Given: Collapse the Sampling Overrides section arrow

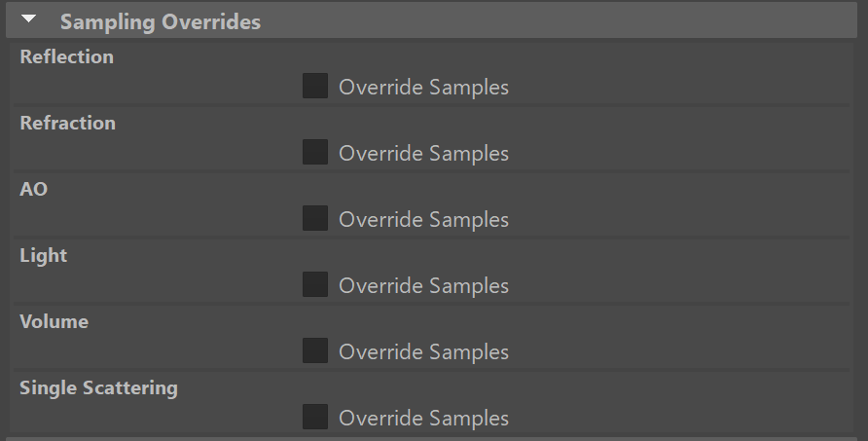Looking at the screenshot, I should click(28, 19).
